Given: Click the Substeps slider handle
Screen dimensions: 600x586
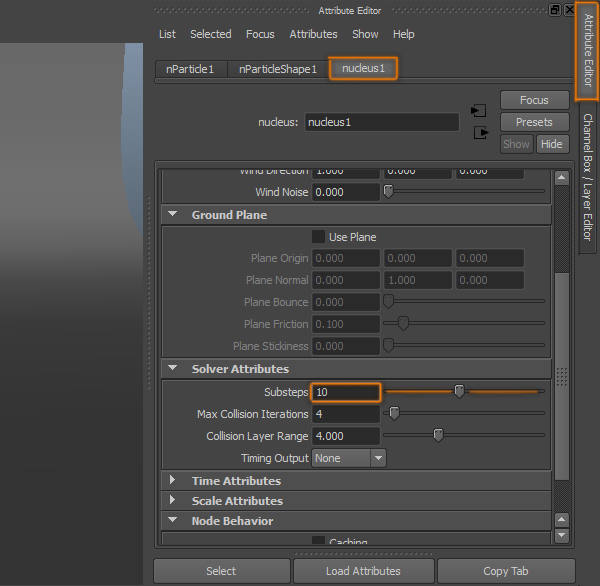Looking at the screenshot, I should [459, 391].
